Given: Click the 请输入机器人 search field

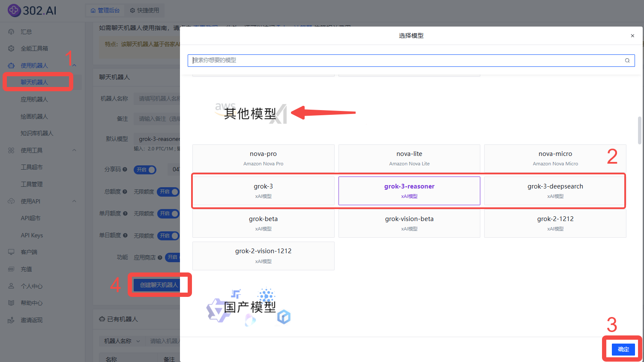Looking at the screenshot, I should [163, 341].
